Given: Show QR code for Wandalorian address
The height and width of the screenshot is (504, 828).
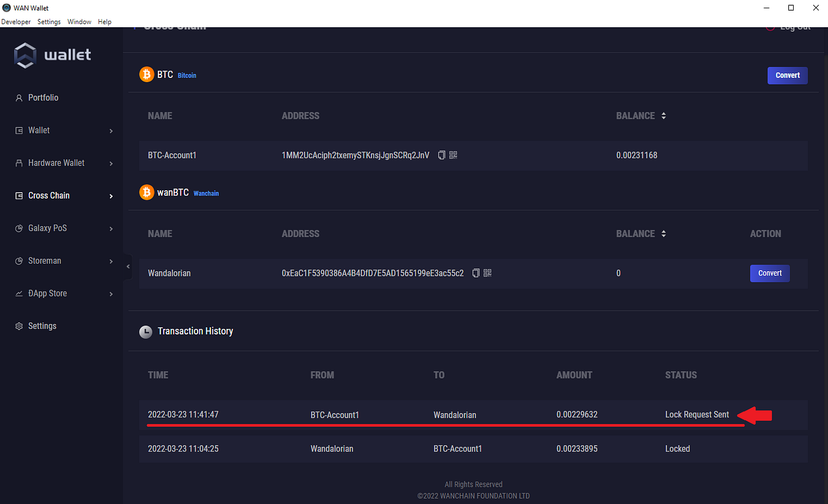Looking at the screenshot, I should click(x=488, y=273).
